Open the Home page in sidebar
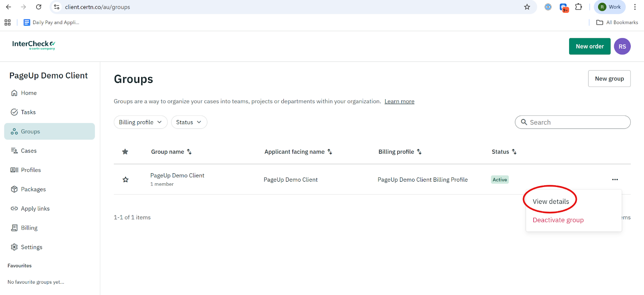The image size is (644, 295). coord(28,93)
